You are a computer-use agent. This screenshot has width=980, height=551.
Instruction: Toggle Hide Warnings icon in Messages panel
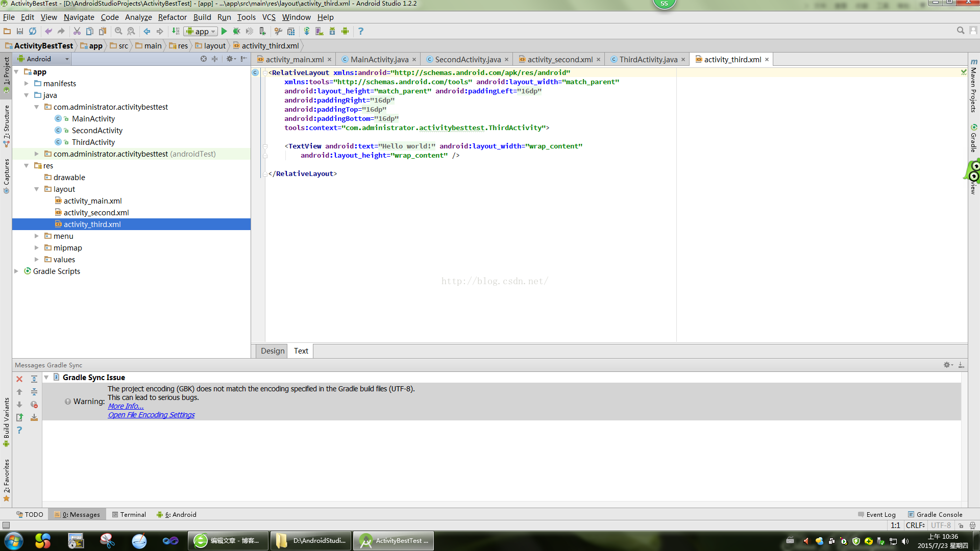pyautogui.click(x=34, y=405)
